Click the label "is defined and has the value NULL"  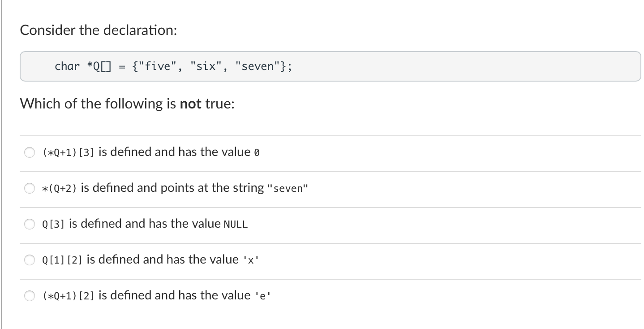[158, 224]
